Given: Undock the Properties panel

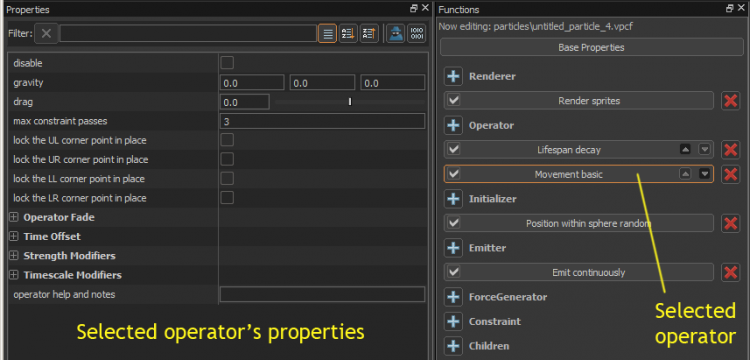Looking at the screenshot, I should pos(413,8).
